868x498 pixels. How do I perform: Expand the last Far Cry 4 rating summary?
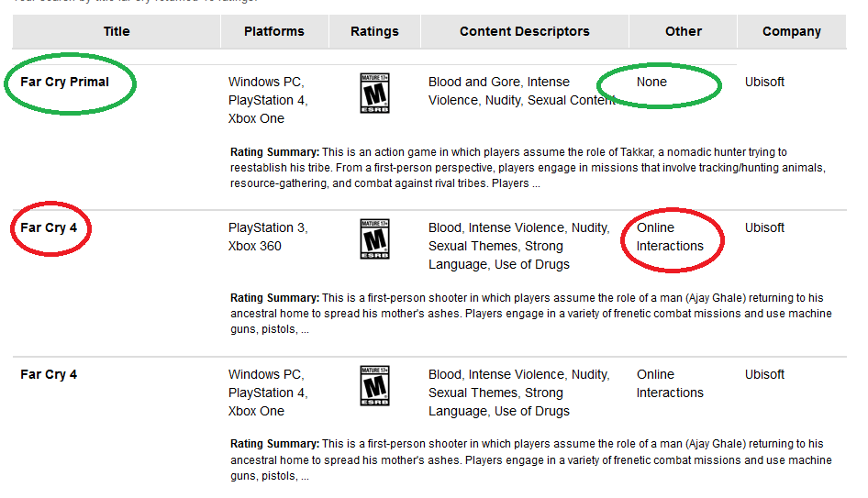(x=304, y=477)
